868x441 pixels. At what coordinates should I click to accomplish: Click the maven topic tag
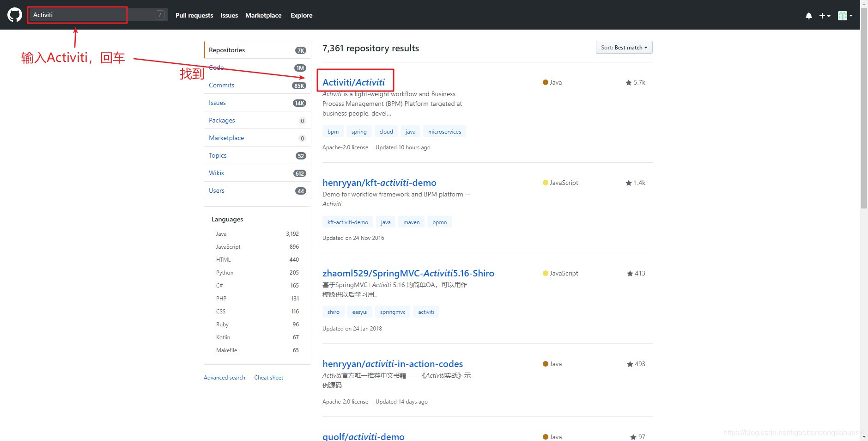point(411,222)
